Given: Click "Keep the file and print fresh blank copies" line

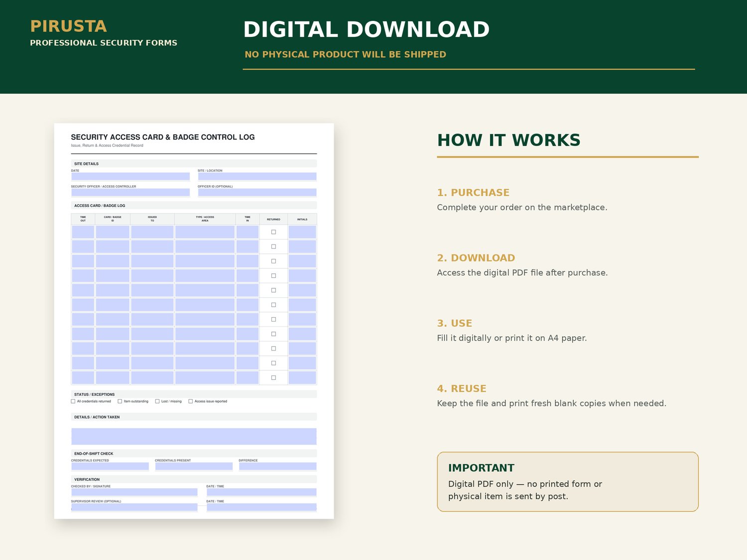Looking at the screenshot, I should (x=552, y=403).
